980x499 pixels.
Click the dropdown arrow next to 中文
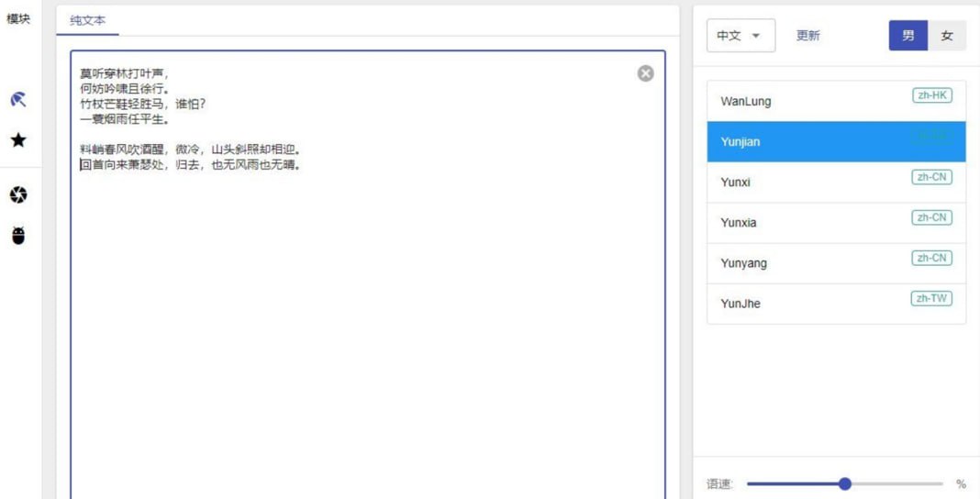[756, 36]
